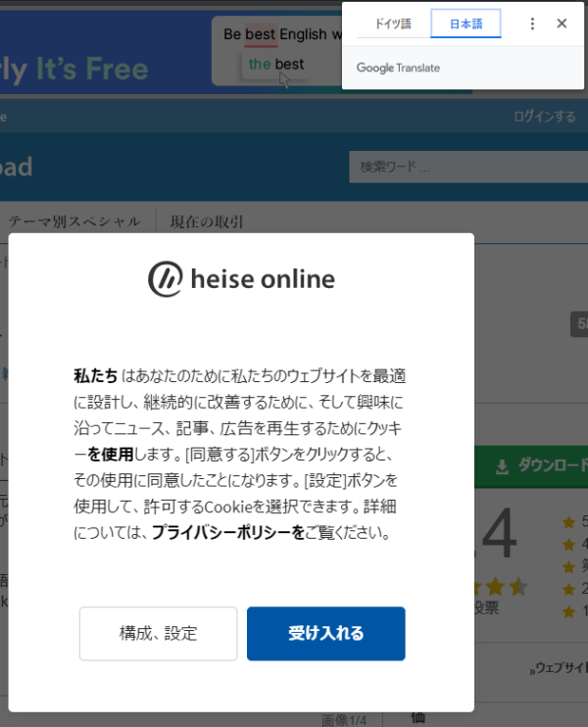
Task: Click the heise online logo icon
Action: coord(166,279)
